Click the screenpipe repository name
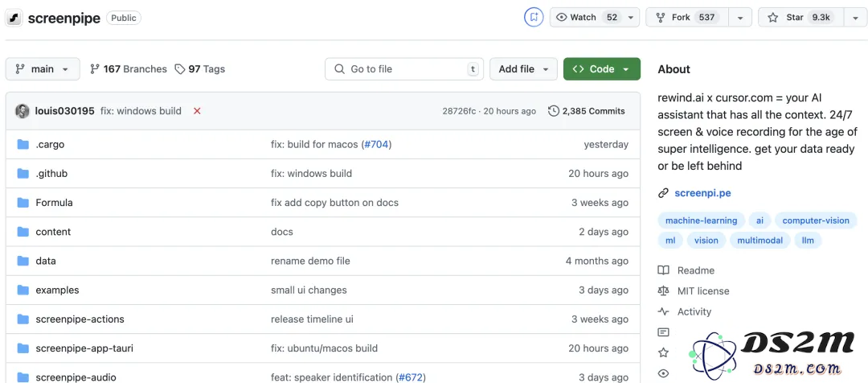Viewport: 868px width, 383px height. pyautogui.click(x=64, y=19)
